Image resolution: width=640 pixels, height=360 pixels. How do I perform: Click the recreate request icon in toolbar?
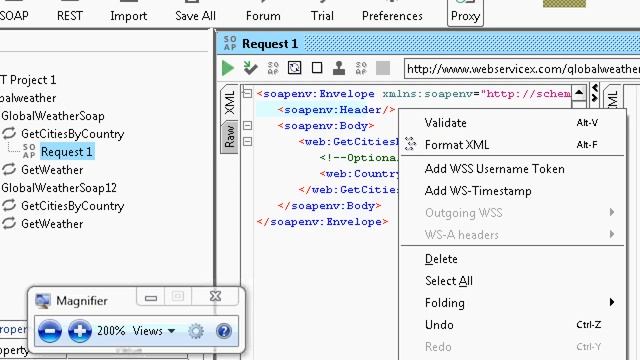click(x=294, y=68)
